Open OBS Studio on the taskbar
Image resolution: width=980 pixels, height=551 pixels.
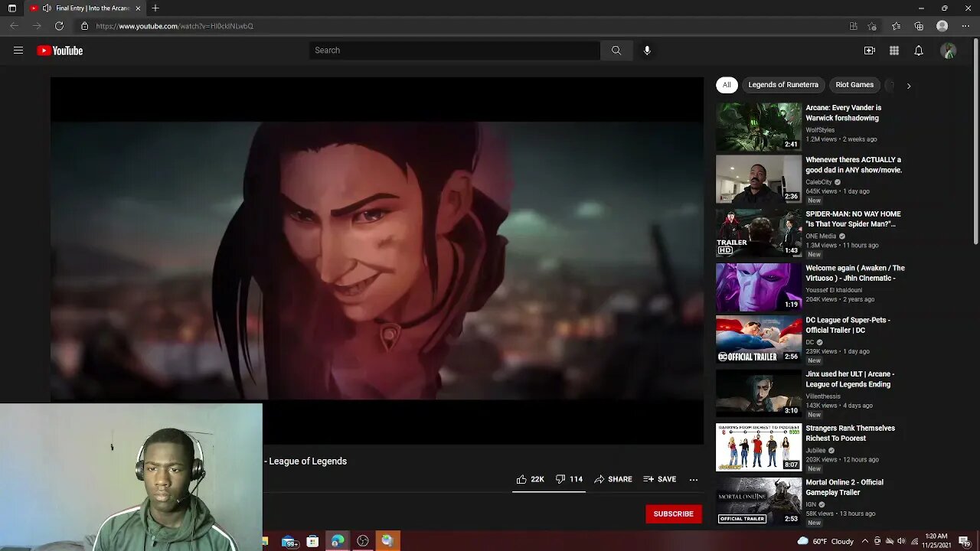pyautogui.click(x=363, y=541)
